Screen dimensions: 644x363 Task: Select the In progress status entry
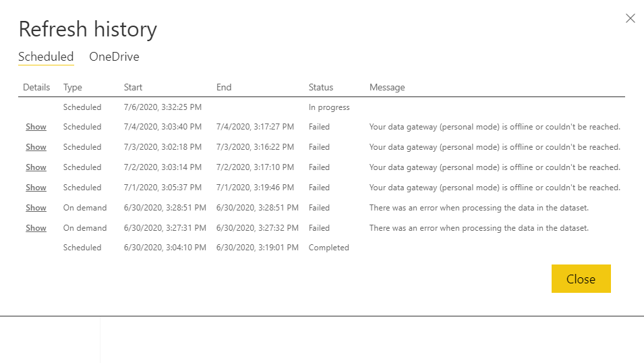coord(329,107)
